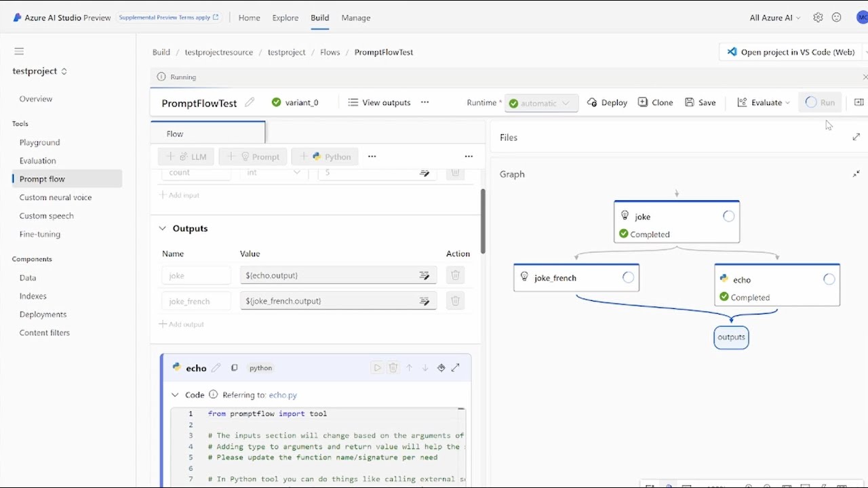Delete the echo node trash icon
Viewport: 868px width, 488px height.
[393, 368]
